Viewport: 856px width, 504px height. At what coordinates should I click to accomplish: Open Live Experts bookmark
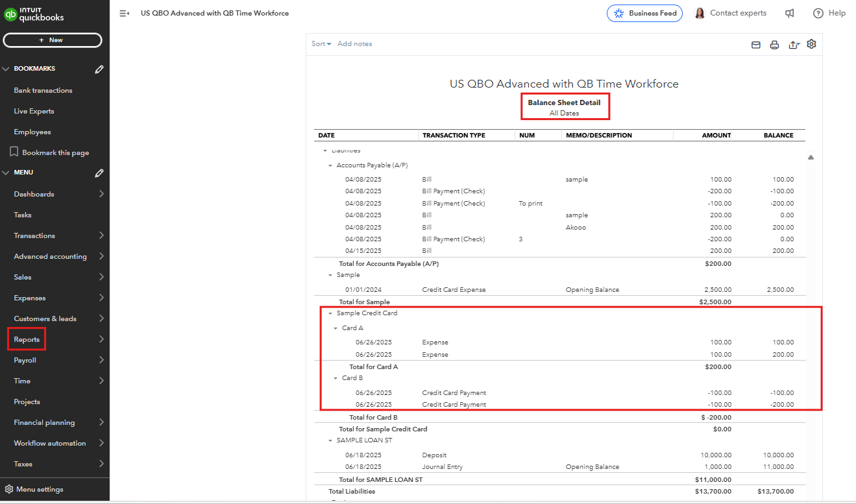click(x=34, y=111)
